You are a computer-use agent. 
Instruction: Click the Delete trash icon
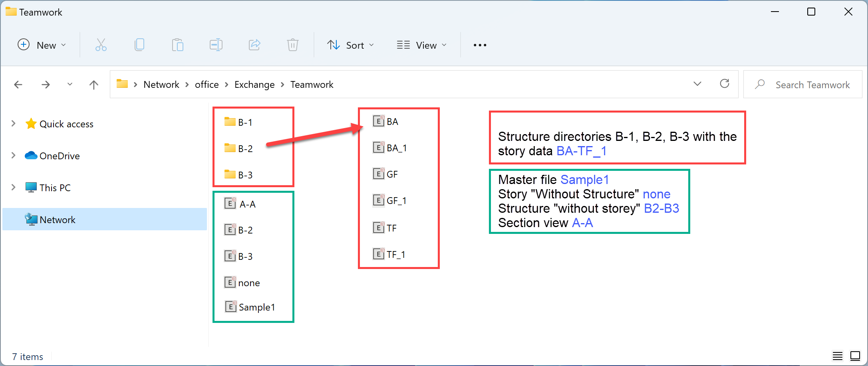point(293,45)
